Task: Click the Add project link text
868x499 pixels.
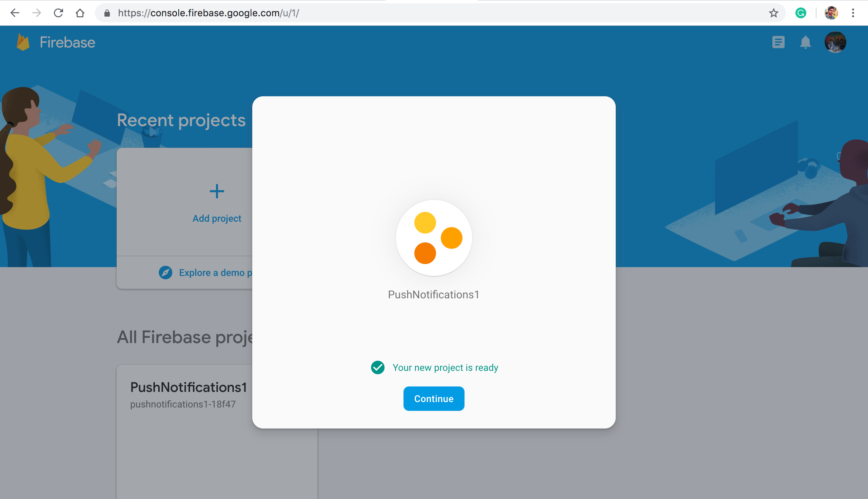Action: pyautogui.click(x=217, y=218)
